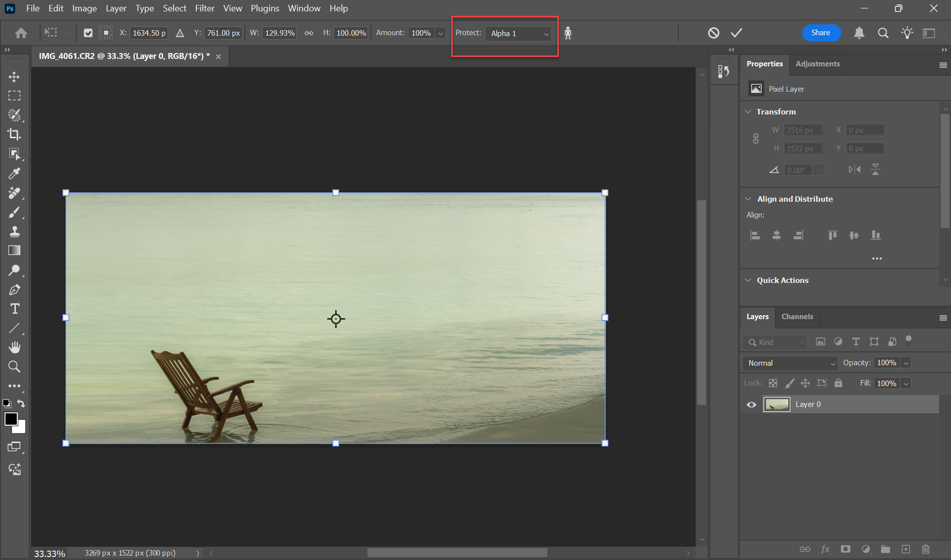951x560 pixels.
Task: Delete layer via the trash icon
Action: pyautogui.click(x=926, y=549)
